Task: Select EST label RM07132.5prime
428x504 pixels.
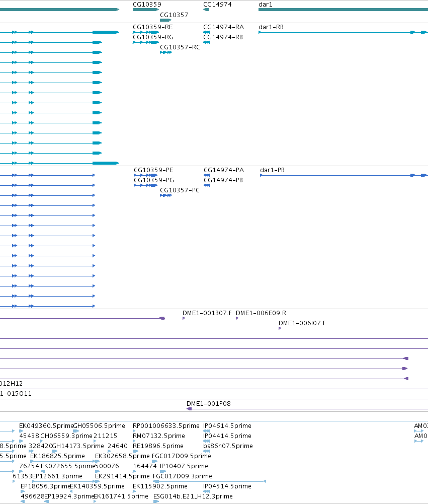Action: click(x=158, y=436)
